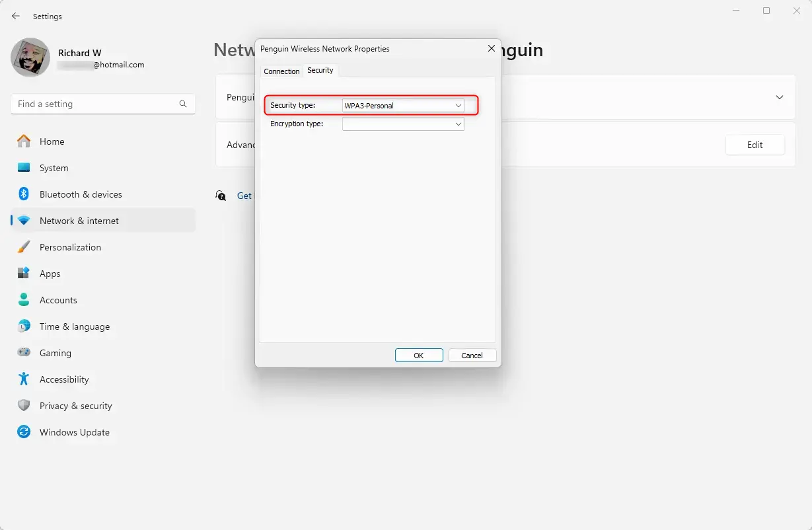
Task: Expand the Encryption type dropdown
Action: click(403, 124)
